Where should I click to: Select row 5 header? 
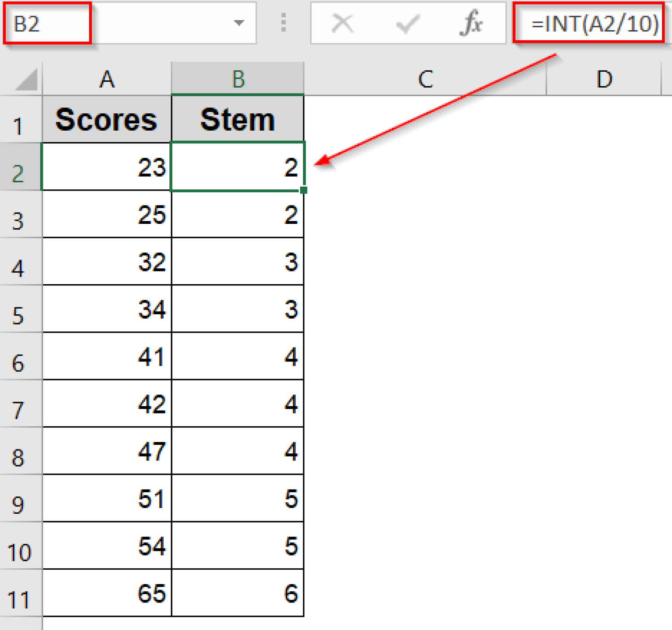[20, 310]
